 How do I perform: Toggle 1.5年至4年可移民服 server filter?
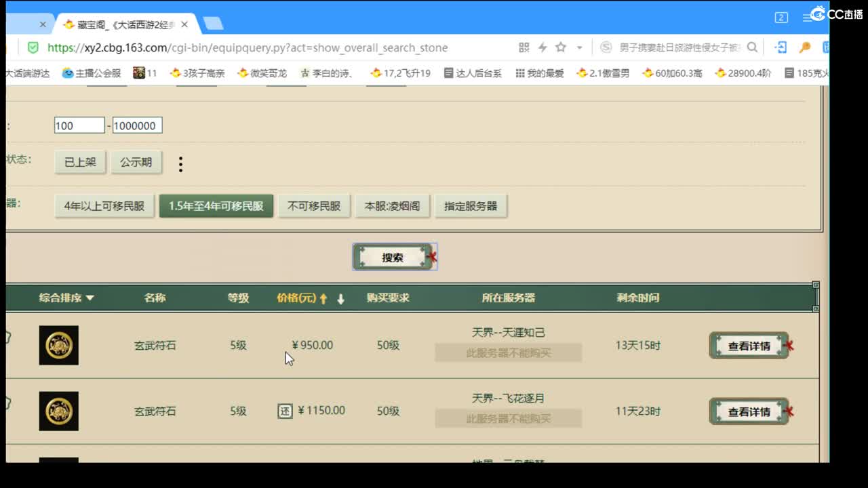(x=216, y=206)
